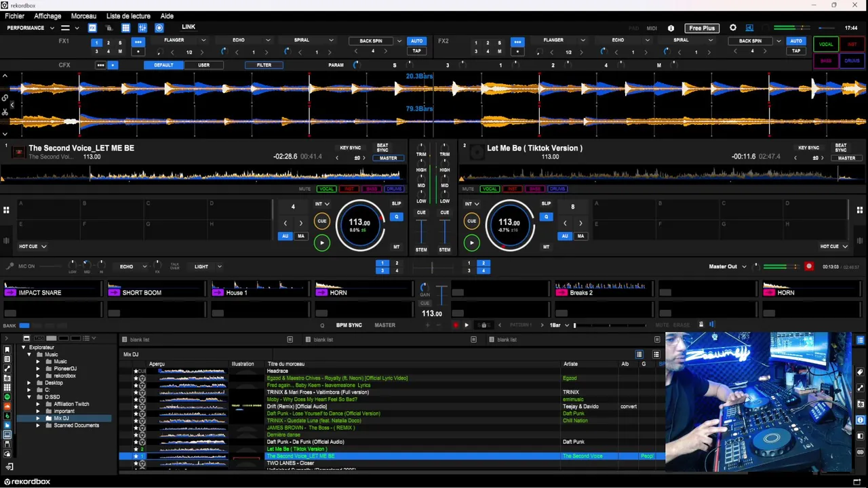Open FX1 FLANGER effect dropdown

click(x=203, y=41)
